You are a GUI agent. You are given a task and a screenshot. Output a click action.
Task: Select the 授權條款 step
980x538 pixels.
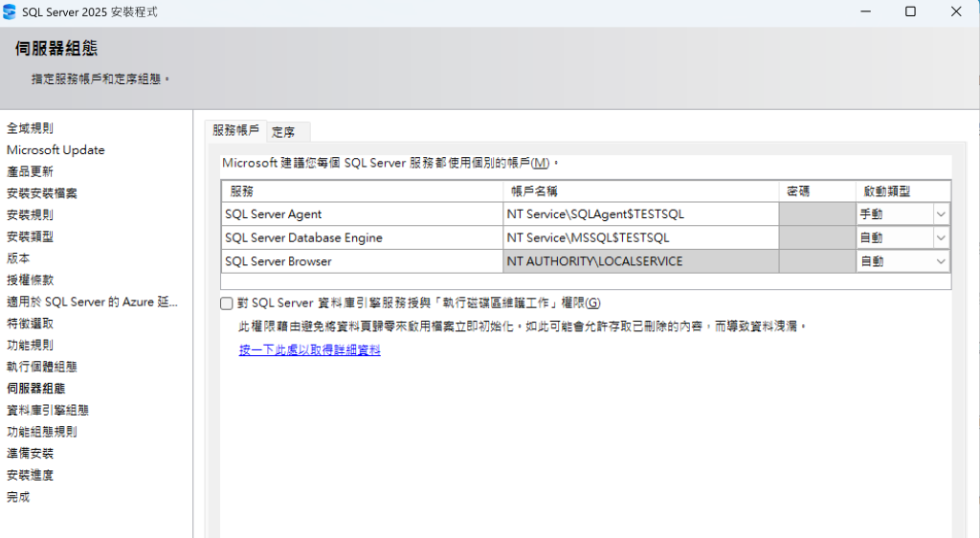tap(30, 280)
